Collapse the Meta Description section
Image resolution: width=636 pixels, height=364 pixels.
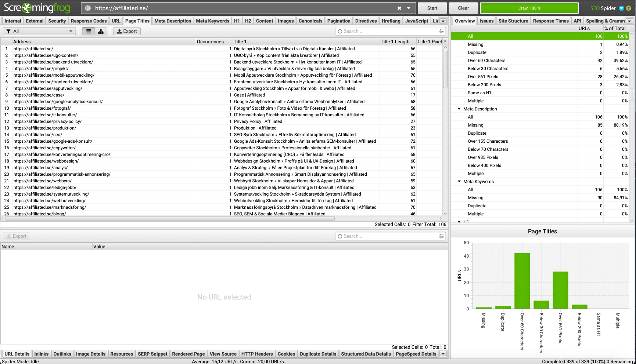pyautogui.click(x=459, y=109)
